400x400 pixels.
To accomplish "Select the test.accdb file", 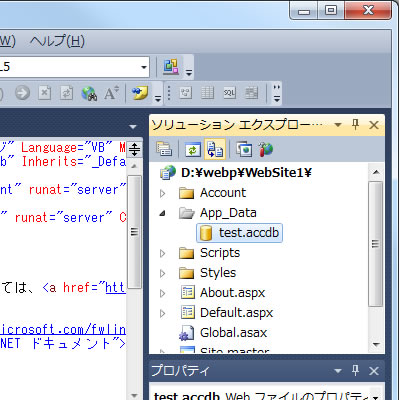I will point(239,233).
